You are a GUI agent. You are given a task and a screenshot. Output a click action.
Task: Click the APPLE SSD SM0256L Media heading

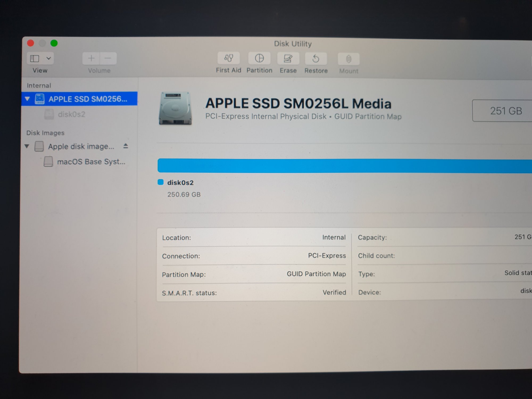click(x=298, y=103)
